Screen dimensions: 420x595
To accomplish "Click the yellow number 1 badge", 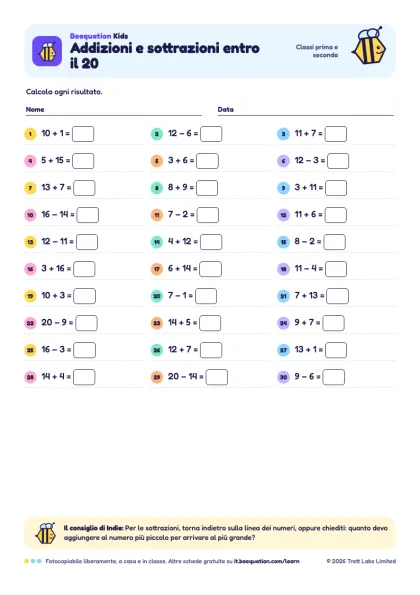I will coord(30,134).
